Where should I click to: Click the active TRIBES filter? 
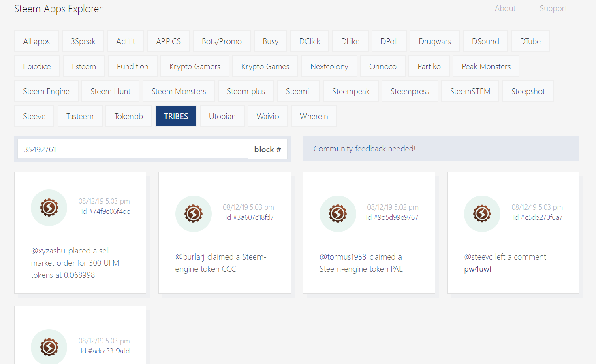(x=176, y=116)
